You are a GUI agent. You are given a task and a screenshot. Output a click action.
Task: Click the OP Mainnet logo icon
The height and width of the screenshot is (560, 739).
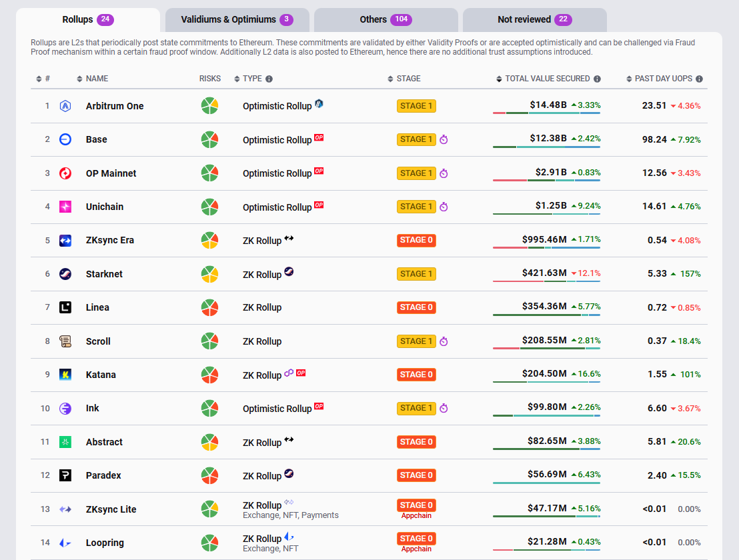pos(65,173)
